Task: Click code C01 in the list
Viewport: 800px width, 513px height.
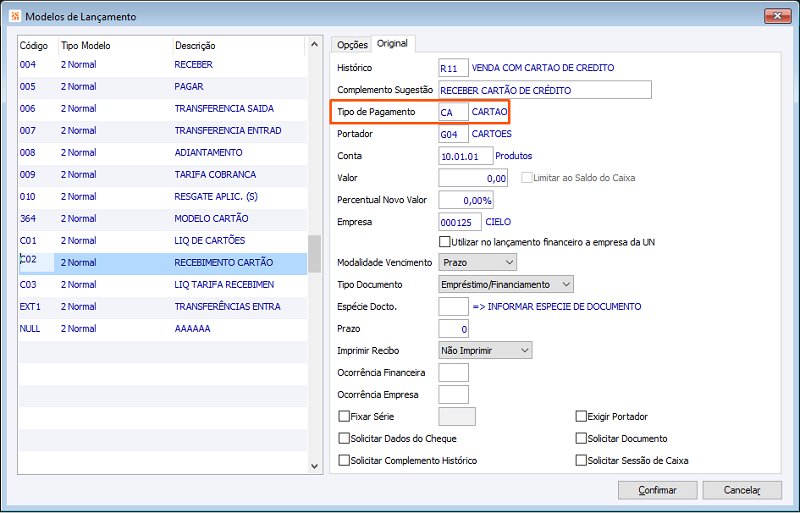Action: [x=28, y=240]
